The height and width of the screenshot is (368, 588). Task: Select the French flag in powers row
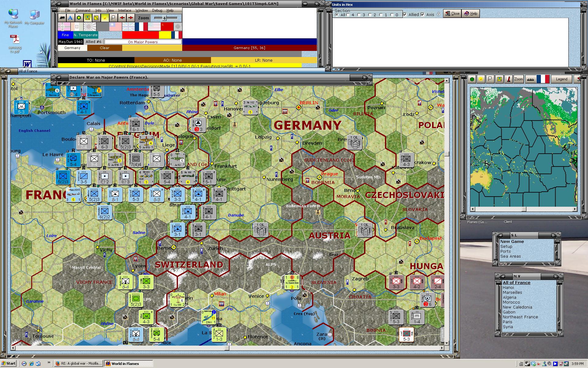[x=141, y=27]
